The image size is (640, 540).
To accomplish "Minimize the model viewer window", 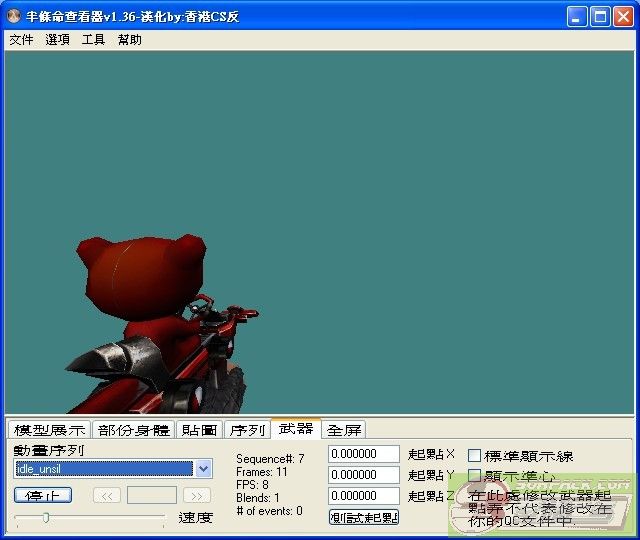I will (x=578, y=16).
